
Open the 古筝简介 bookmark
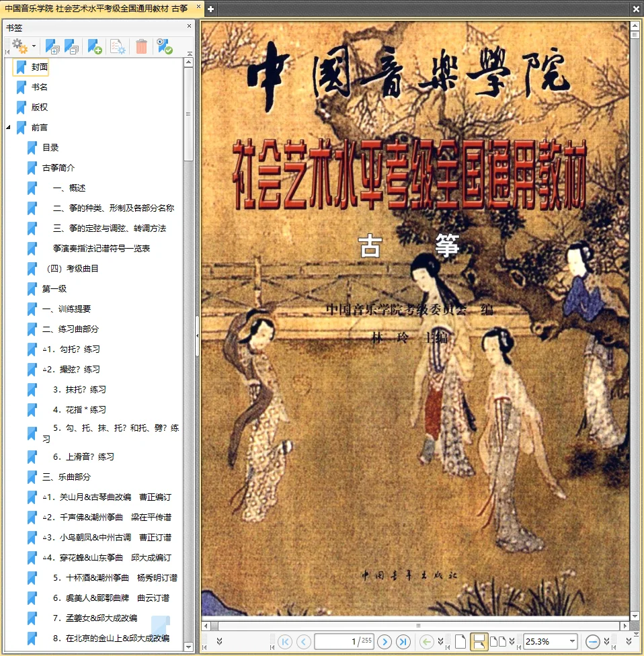(58, 168)
